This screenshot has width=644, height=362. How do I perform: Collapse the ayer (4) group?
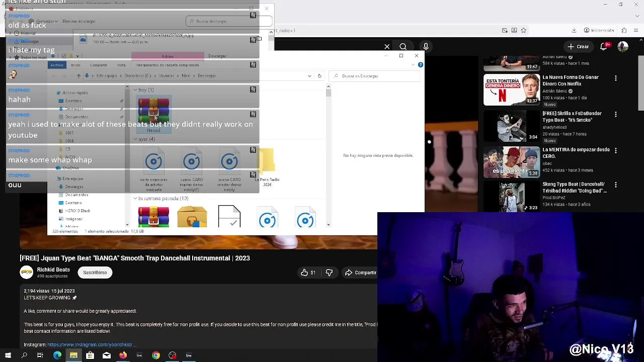point(135,139)
